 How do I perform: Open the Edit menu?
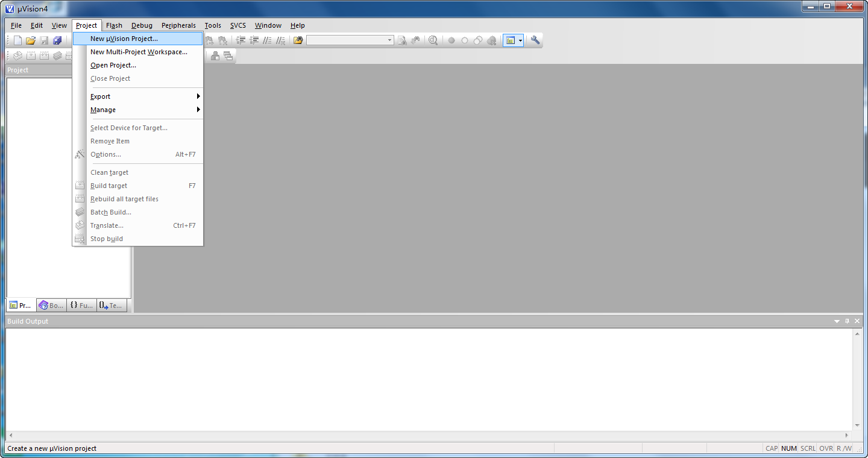click(x=37, y=25)
